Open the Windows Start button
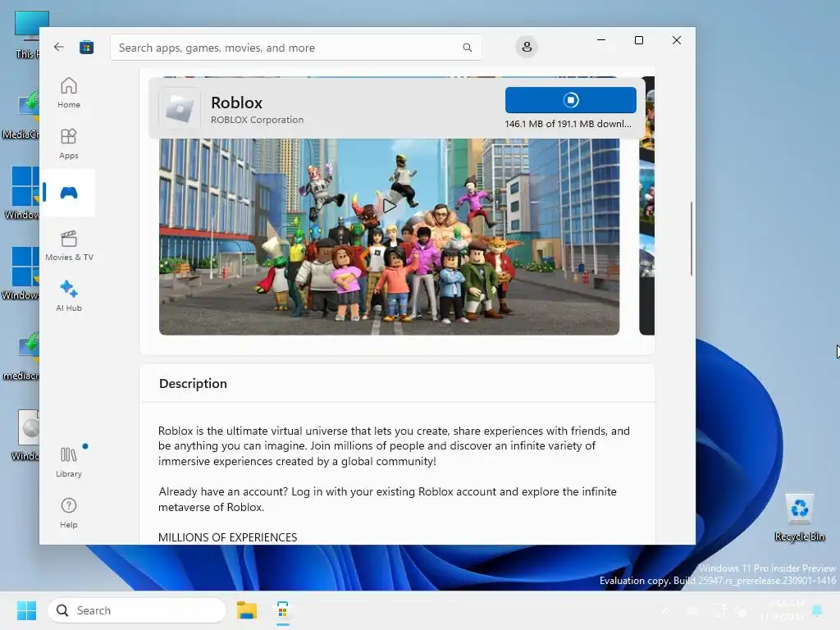Screen dimensions: 840x630 click(26, 610)
